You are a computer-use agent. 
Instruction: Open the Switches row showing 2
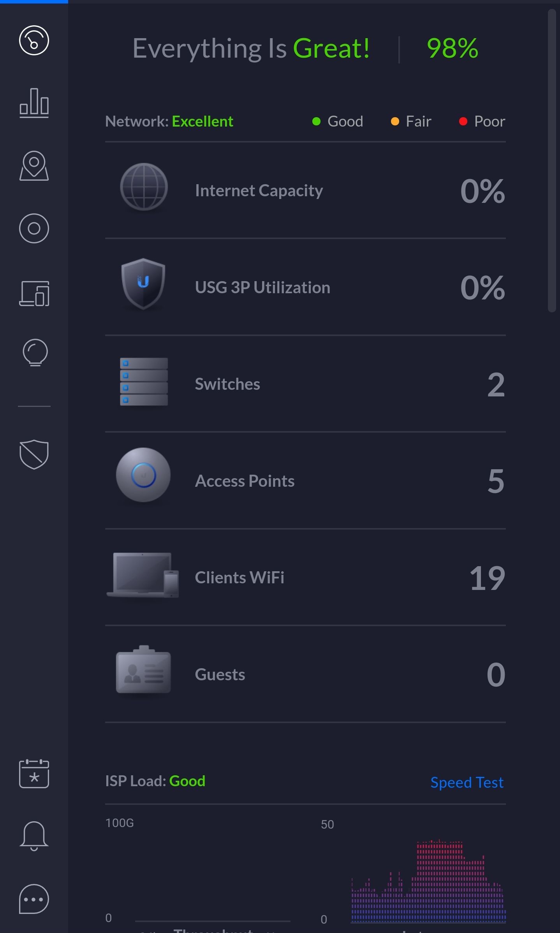coord(305,384)
